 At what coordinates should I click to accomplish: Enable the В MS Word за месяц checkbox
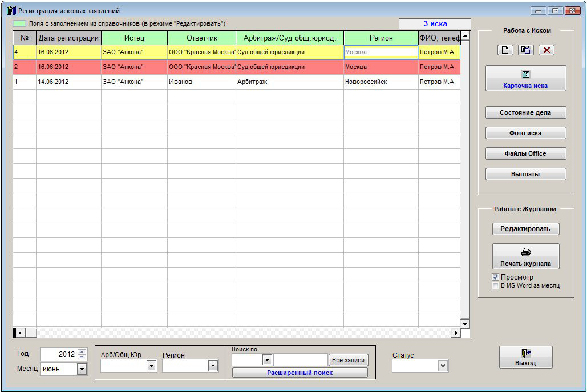(x=495, y=286)
